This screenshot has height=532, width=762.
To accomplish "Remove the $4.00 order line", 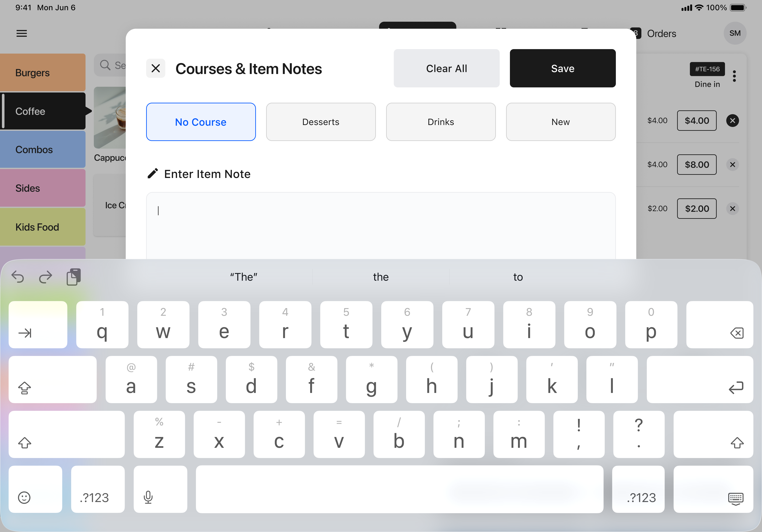I will (x=732, y=120).
